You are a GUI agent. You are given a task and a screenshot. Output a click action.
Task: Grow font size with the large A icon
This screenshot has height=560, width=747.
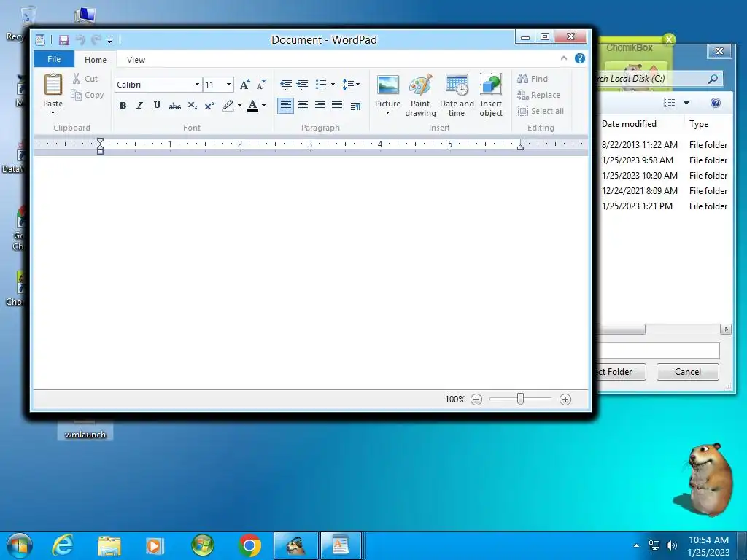(x=244, y=85)
